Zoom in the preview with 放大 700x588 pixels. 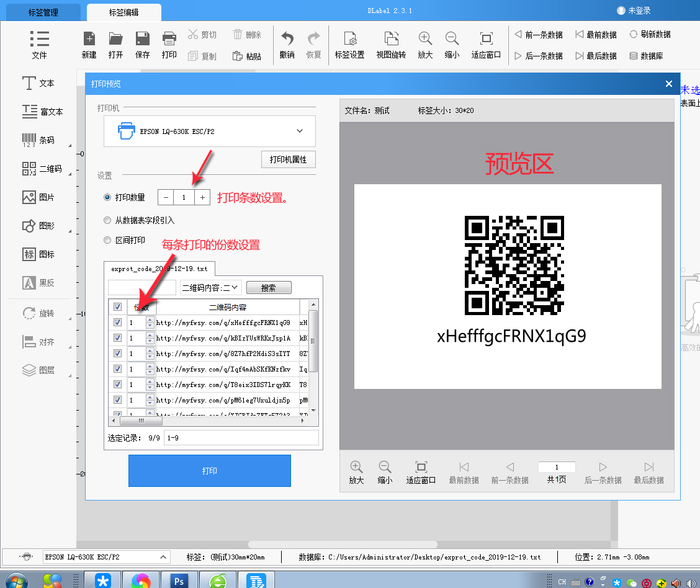356,472
